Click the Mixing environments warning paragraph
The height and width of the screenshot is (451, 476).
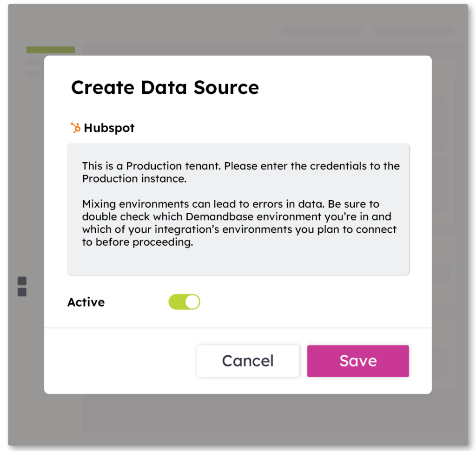click(239, 223)
